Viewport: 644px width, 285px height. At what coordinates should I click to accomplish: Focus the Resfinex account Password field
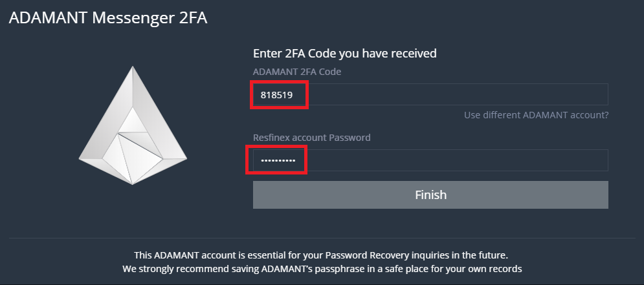click(x=430, y=160)
